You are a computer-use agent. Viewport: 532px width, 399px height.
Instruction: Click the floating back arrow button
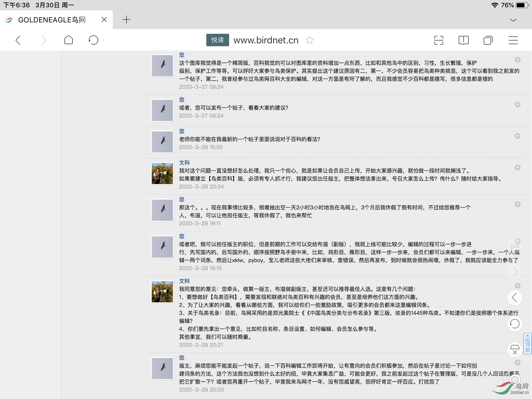515,298
